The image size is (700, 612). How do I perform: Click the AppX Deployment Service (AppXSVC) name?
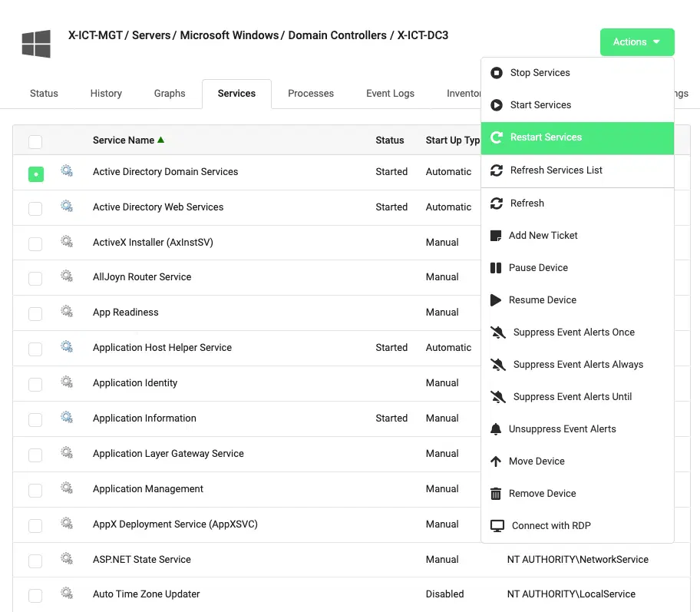coord(175,524)
